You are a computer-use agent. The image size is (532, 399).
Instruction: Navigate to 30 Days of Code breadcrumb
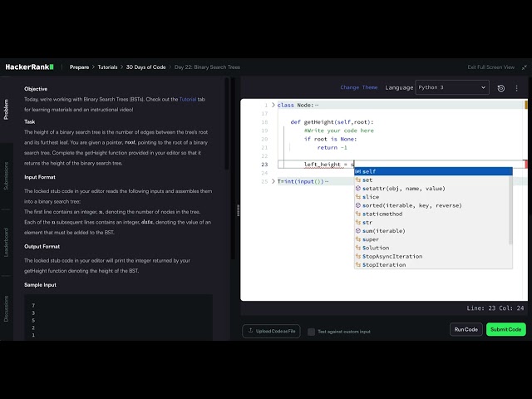[146, 67]
